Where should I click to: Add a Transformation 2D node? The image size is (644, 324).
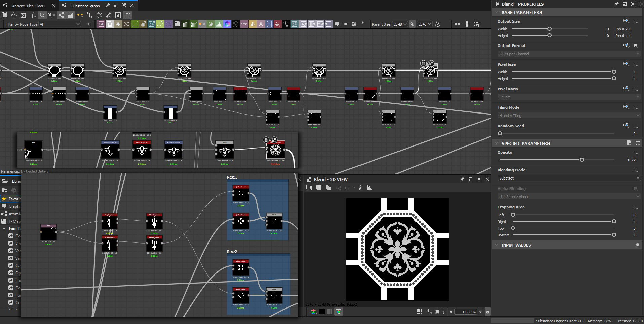pyautogui.click(x=269, y=24)
